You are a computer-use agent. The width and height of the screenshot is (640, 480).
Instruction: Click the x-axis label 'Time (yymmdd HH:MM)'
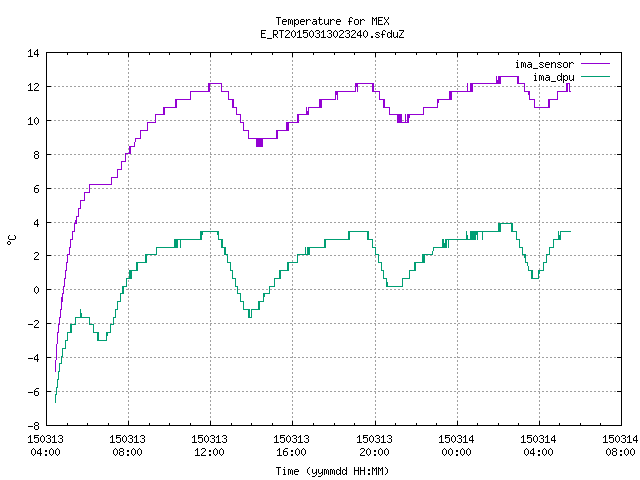[332, 471]
